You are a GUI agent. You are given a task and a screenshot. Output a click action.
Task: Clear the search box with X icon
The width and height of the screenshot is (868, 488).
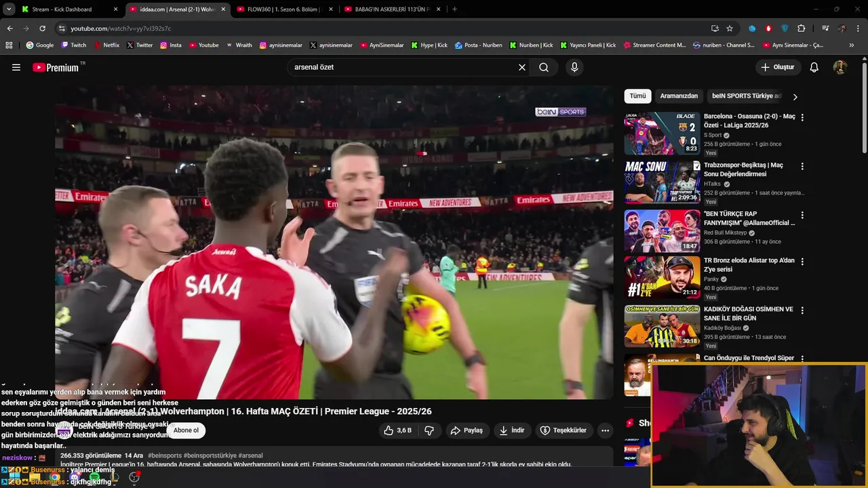point(522,67)
